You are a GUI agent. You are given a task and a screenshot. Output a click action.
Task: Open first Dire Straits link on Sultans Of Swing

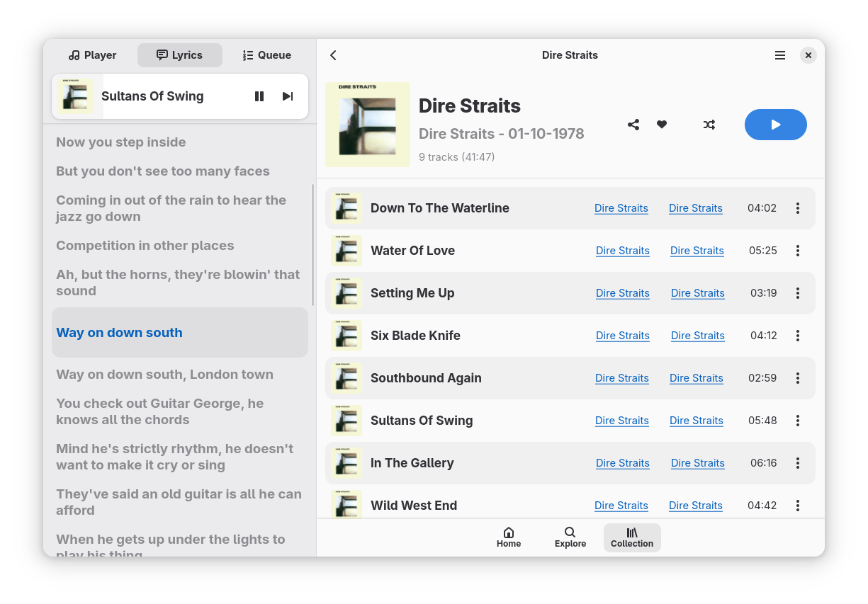click(622, 421)
